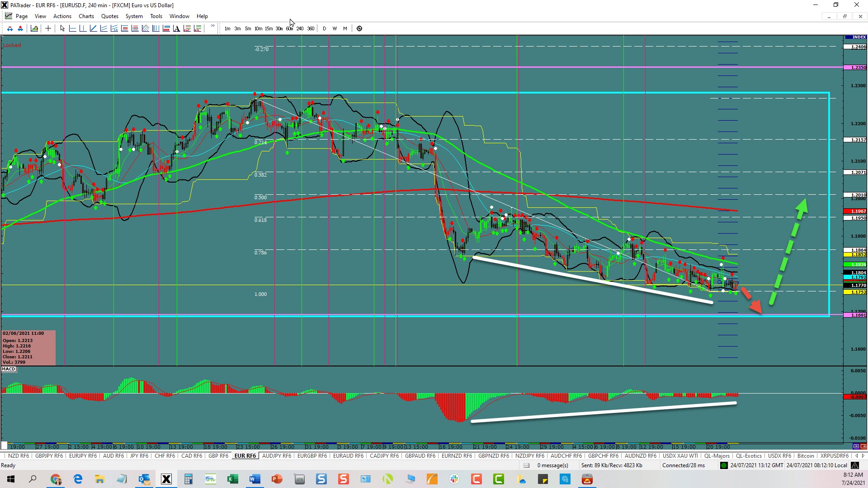Switch chart to 30m timeframe
868x488 pixels.
279,28
